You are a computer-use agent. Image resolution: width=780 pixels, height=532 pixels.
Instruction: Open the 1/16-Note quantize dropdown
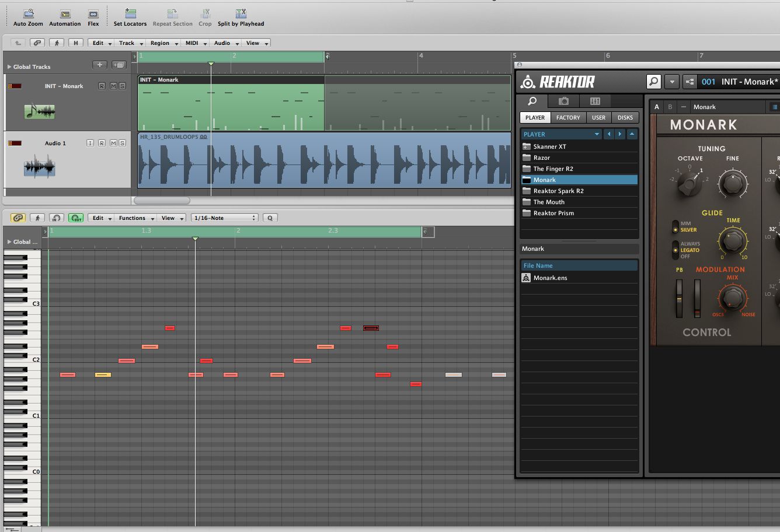pyautogui.click(x=225, y=218)
